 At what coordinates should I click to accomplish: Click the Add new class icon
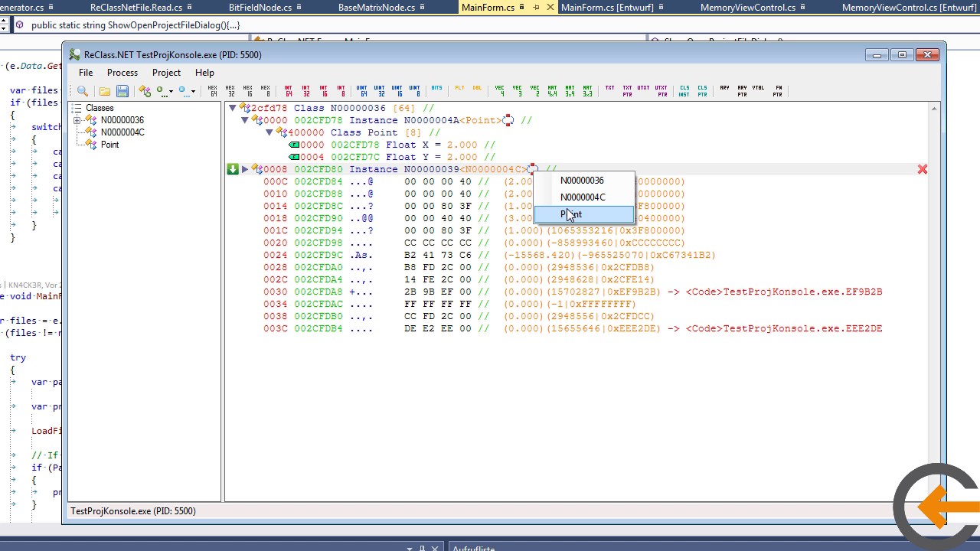point(145,91)
